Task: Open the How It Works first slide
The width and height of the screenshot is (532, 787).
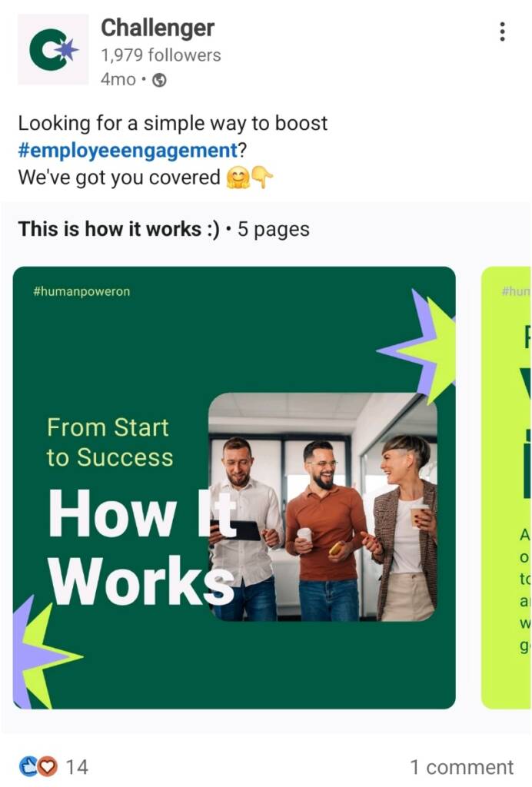Action: [234, 487]
